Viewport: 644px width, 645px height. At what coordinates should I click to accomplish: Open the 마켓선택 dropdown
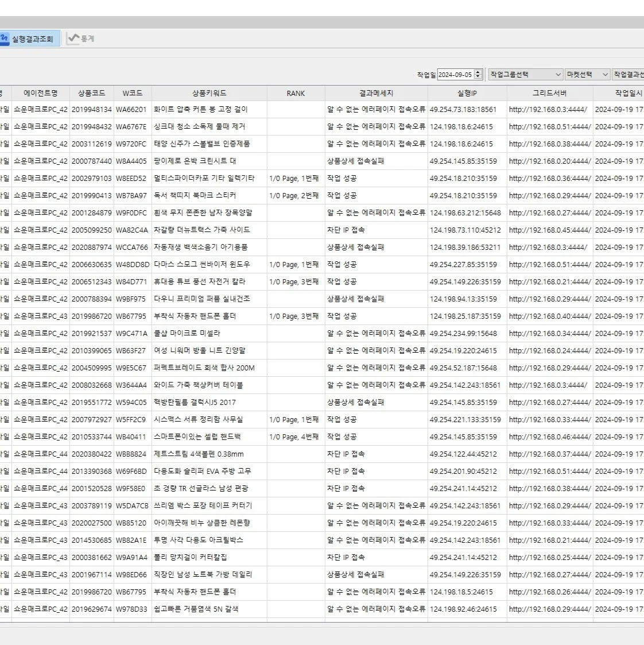pyautogui.click(x=587, y=75)
